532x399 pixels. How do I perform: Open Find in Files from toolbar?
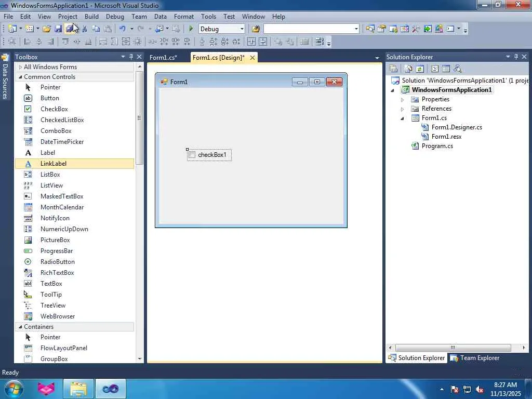(256, 29)
